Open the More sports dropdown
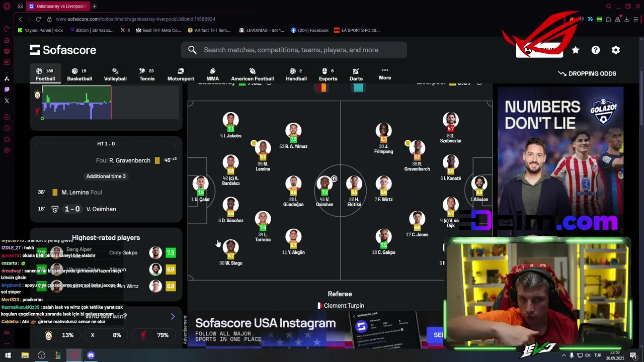The image size is (644, 362). tap(385, 74)
